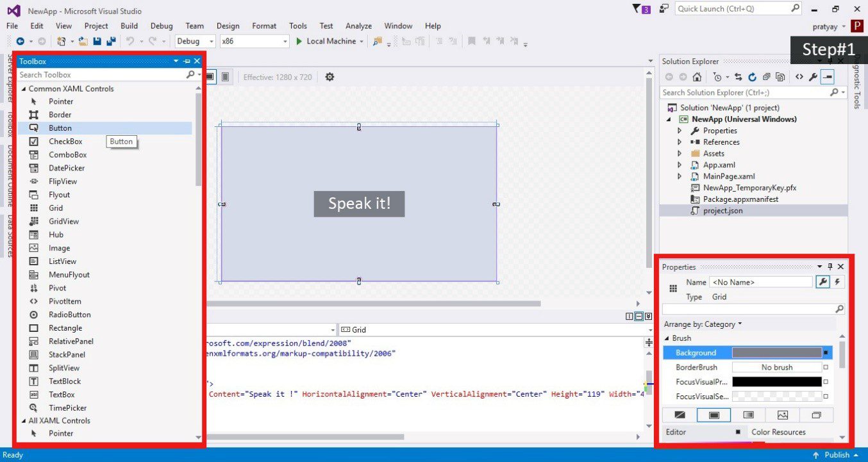The height and width of the screenshot is (462, 868).
Task: Click the notifications flag icon in the title bar
Action: (640, 9)
